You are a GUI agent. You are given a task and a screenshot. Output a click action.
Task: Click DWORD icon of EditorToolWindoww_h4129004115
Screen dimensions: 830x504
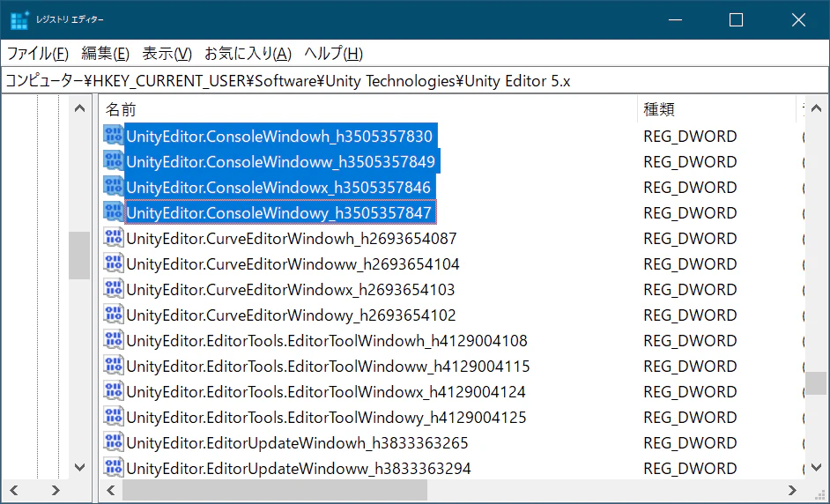pyautogui.click(x=114, y=366)
